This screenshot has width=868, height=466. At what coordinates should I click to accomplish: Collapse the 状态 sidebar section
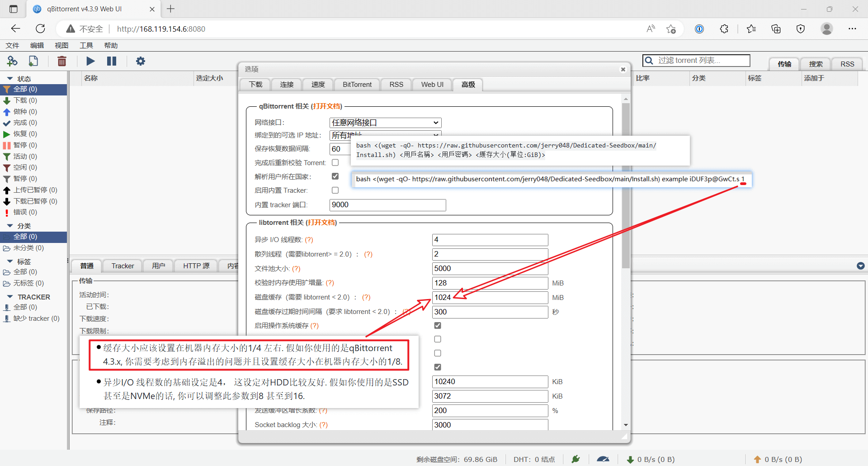coord(10,79)
